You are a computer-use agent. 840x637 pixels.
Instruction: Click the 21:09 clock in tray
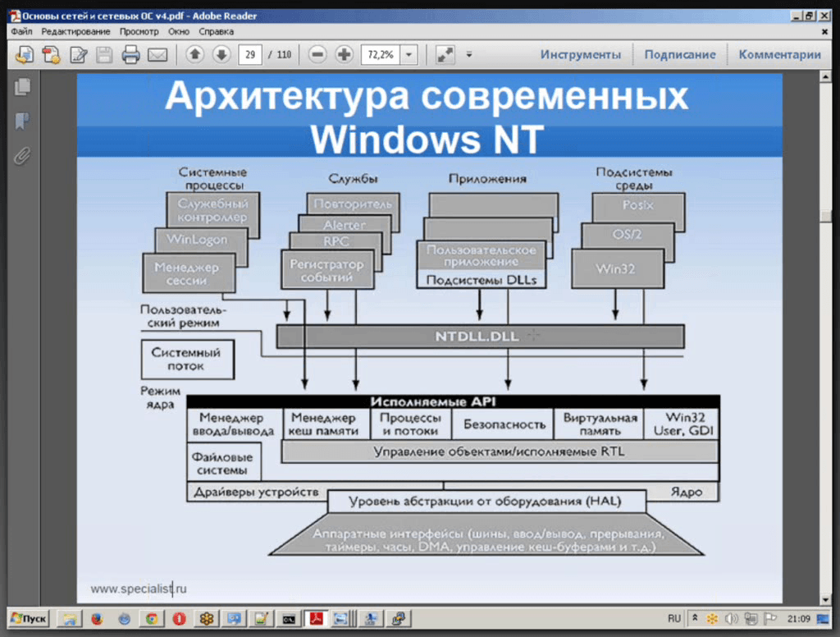pos(798,619)
